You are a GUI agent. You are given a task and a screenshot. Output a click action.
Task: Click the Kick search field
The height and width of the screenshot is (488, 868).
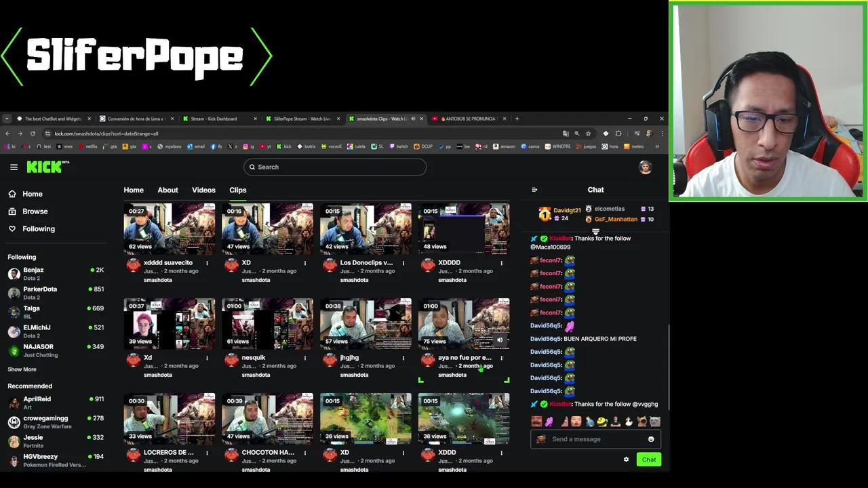click(x=335, y=167)
